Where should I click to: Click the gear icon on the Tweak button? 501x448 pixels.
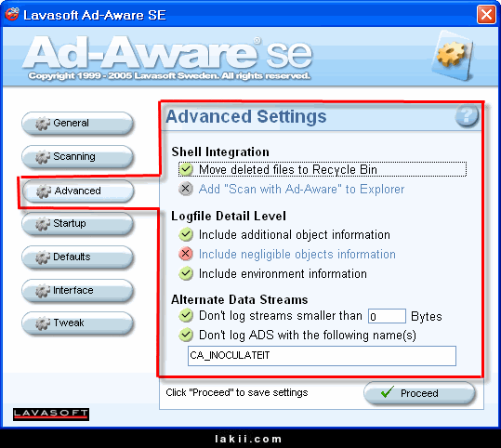[x=43, y=323]
